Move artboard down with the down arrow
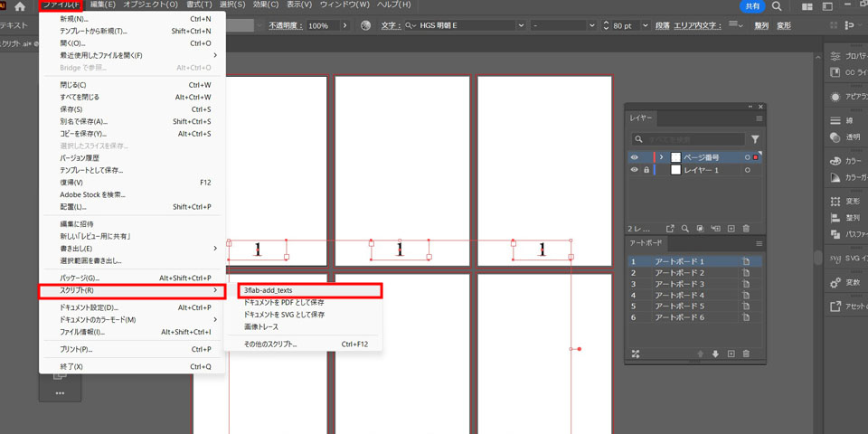Screen dimensions: 868x434 pyautogui.click(x=715, y=354)
